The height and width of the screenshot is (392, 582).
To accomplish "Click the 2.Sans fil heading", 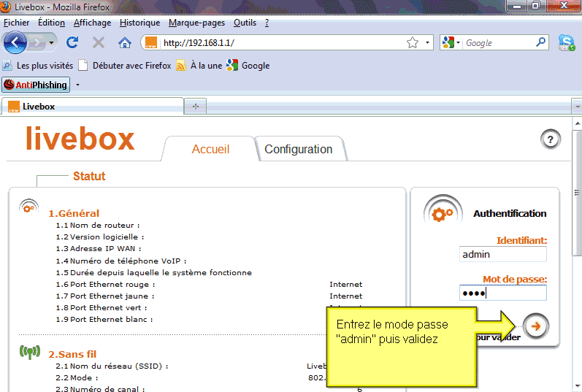I will 72,354.
